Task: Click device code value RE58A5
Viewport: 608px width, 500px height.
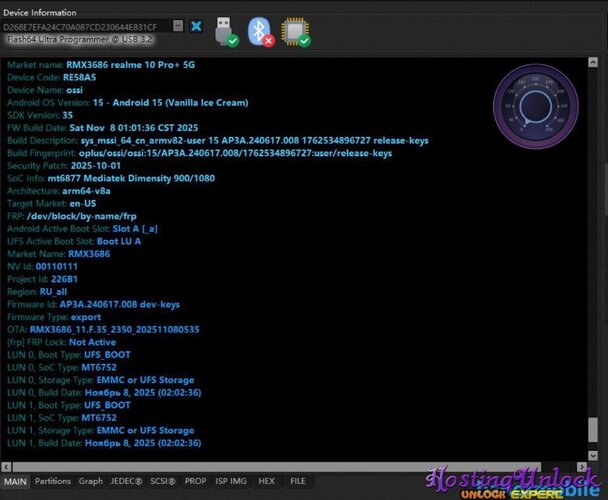Action: (x=79, y=77)
